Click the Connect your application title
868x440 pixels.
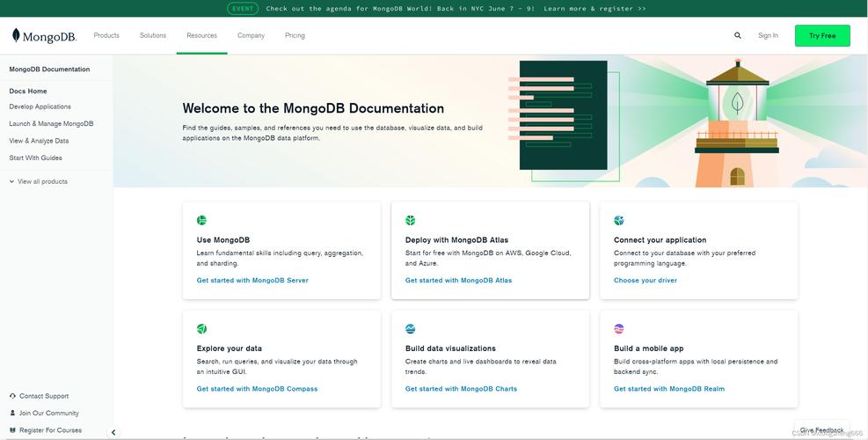tap(660, 240)
